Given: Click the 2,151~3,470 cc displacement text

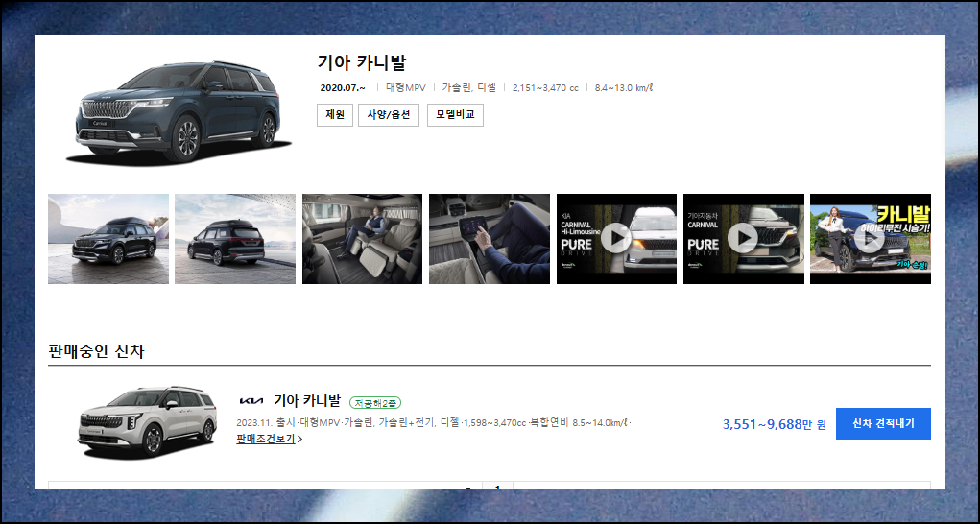Looking at the screenshot, I should click(x=545, y=88).
